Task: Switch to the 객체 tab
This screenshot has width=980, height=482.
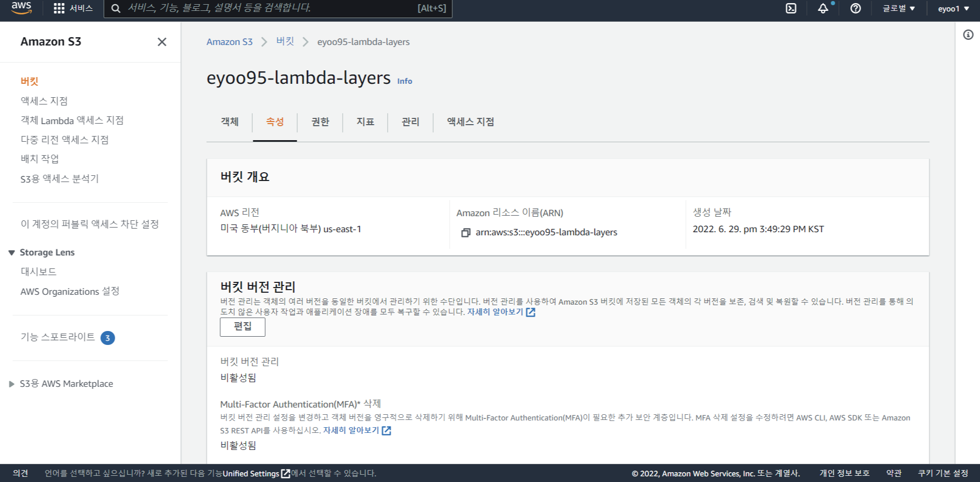Action: 229,122
